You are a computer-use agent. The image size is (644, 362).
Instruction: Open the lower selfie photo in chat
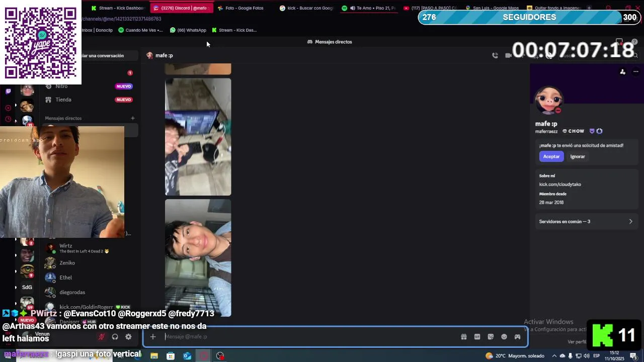198,258
